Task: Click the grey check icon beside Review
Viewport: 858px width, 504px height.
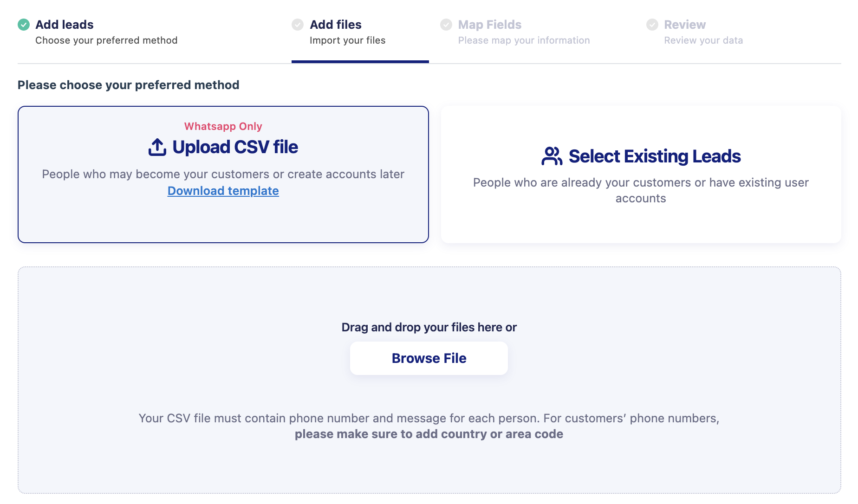Action: (652, 25)
